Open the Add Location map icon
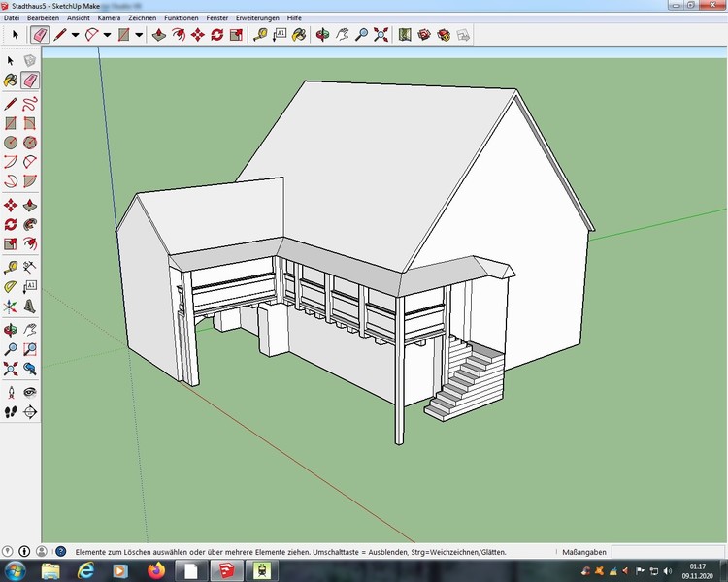 [405, 35]
